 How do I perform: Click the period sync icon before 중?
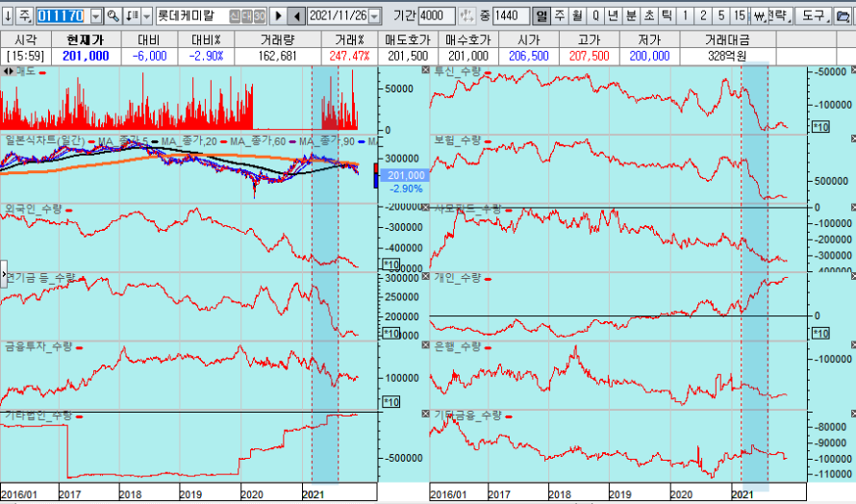click(x=467, y=16)
